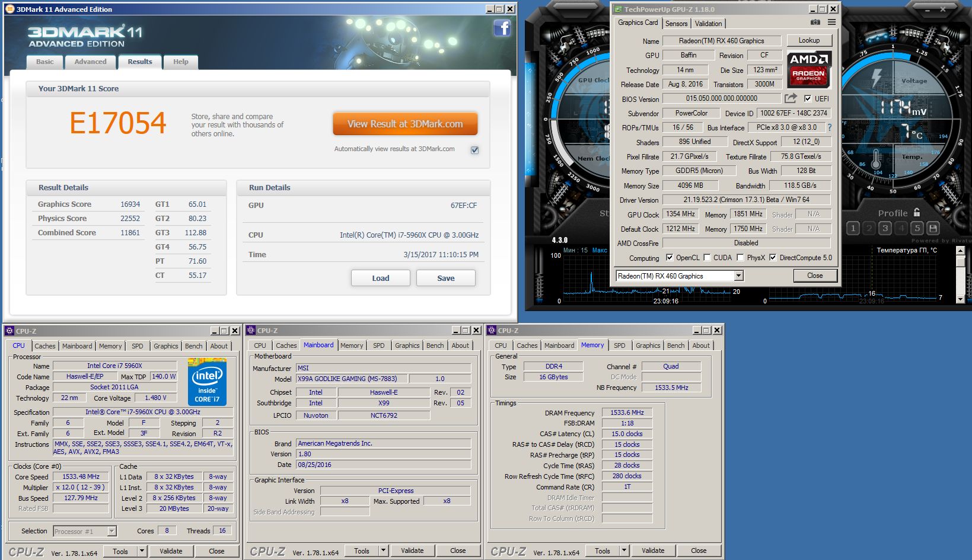Click the GPU Clock 1354 MHz field
972x560 pixels.
[x=680, y=214]
